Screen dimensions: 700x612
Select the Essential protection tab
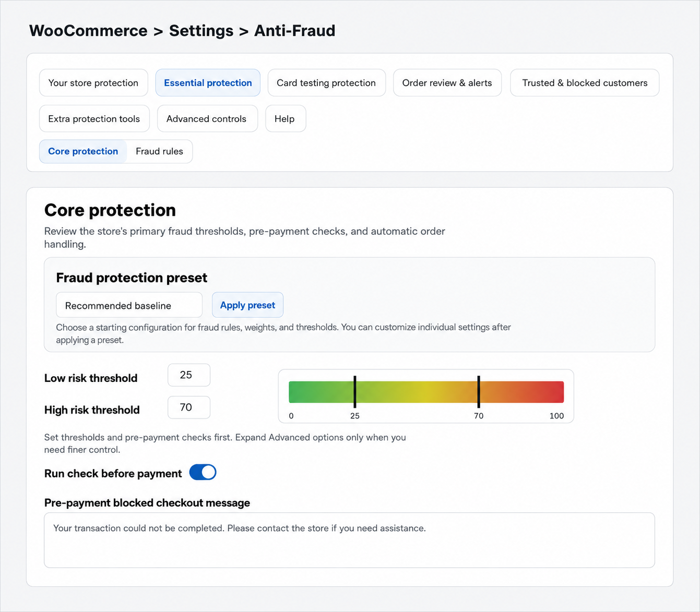208,83
